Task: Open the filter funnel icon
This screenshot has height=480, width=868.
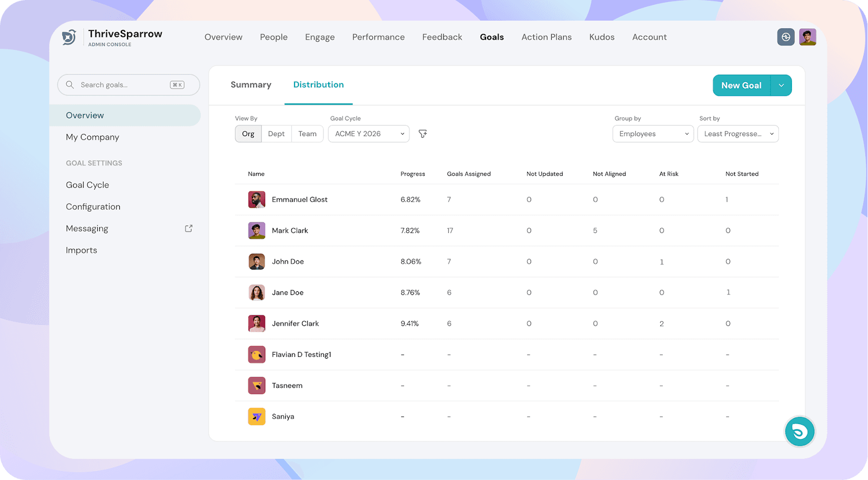Action: [423, 134]
